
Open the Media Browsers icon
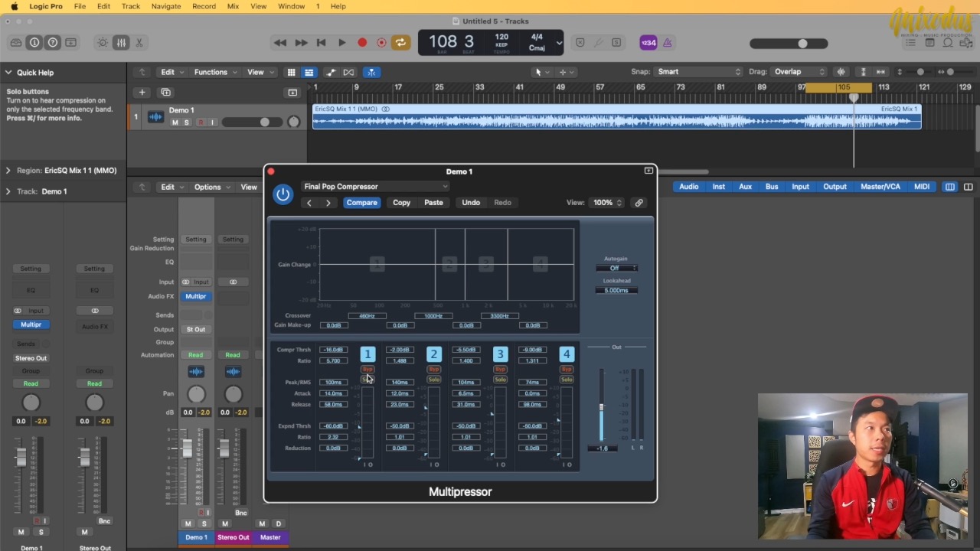tap(965, 43)
